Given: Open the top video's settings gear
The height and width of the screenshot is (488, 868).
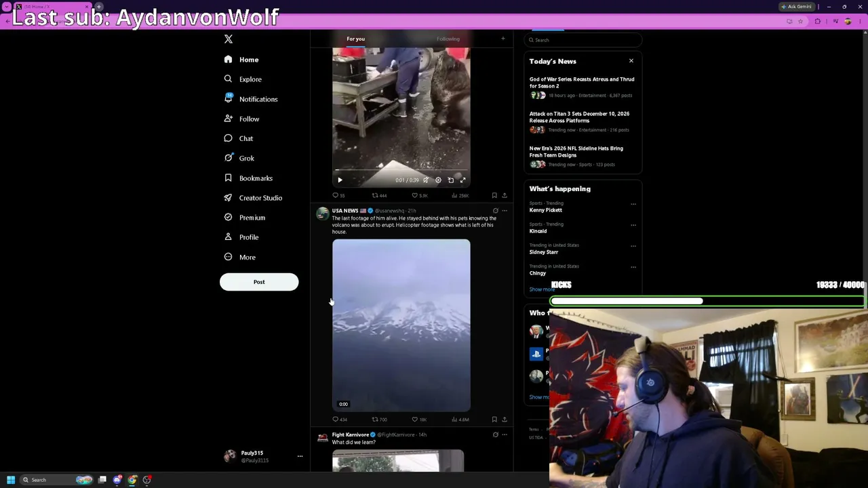Looking at the screenshot, I should (x=438, y=180).
